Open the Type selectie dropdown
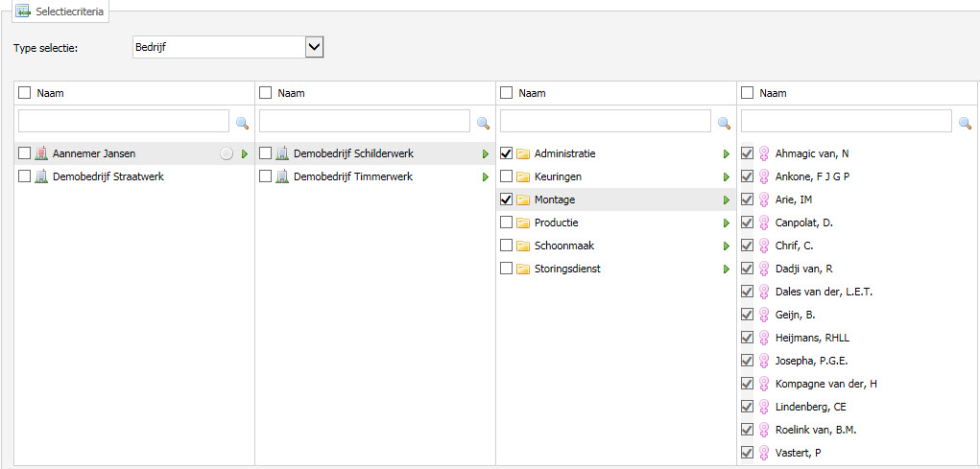The height and width of the screenshot is (469, 980). (315, 47)
